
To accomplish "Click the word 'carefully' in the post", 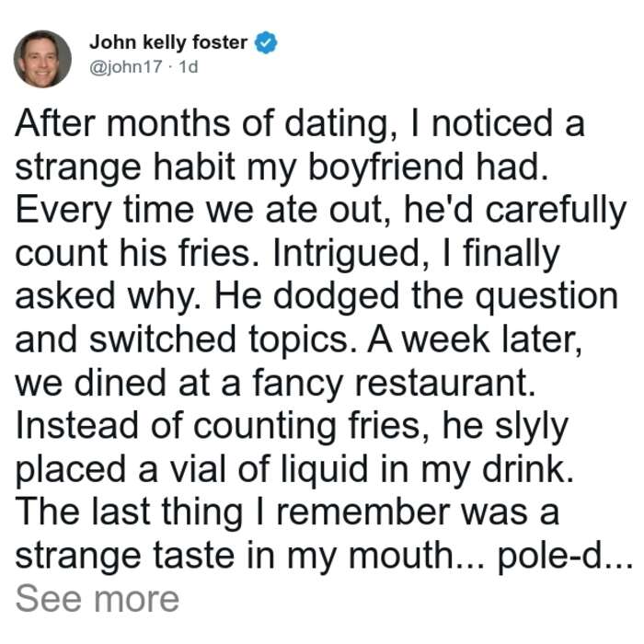I will click(556, 211).
